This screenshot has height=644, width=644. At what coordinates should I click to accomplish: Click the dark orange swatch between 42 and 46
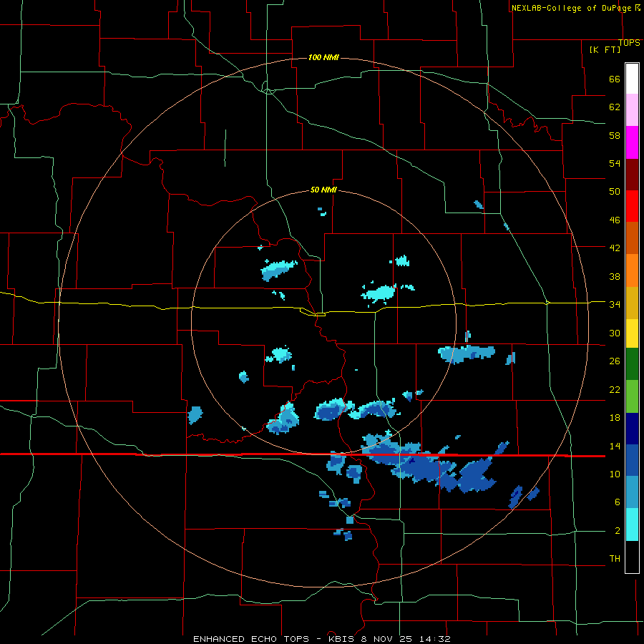tap(632, 238)
